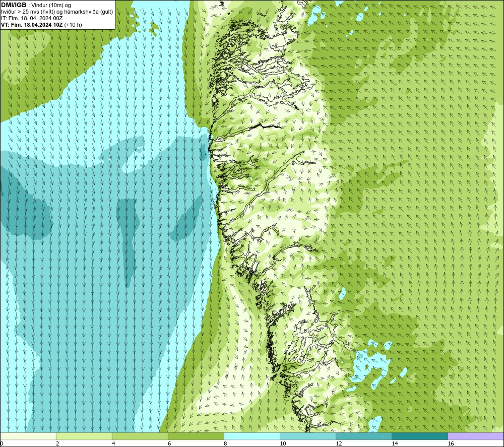Click the 4–6 m/s green color swatch

tap(140, 436)
